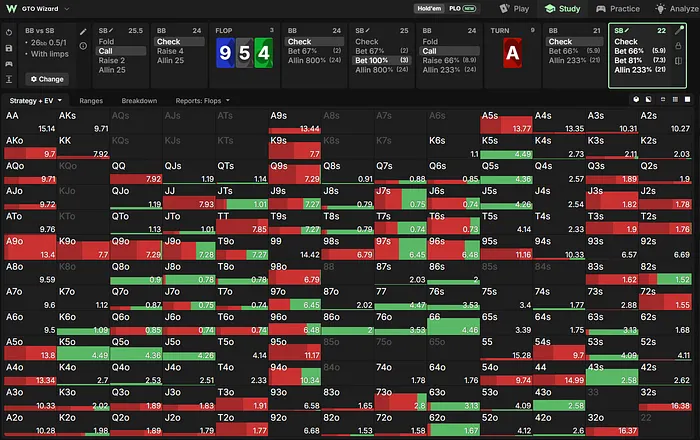Click the reset/restart arrow icon in left sidebar

pos(9,33)
